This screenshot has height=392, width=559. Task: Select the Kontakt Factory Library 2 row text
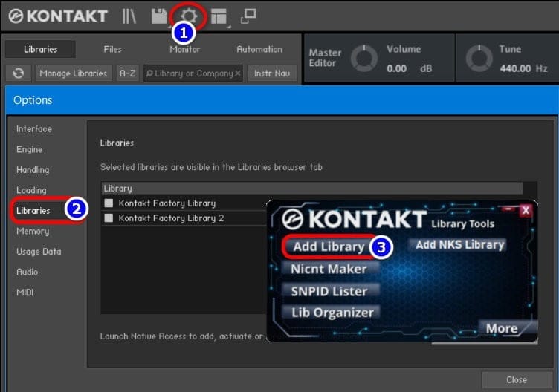[x=171, y=218]
